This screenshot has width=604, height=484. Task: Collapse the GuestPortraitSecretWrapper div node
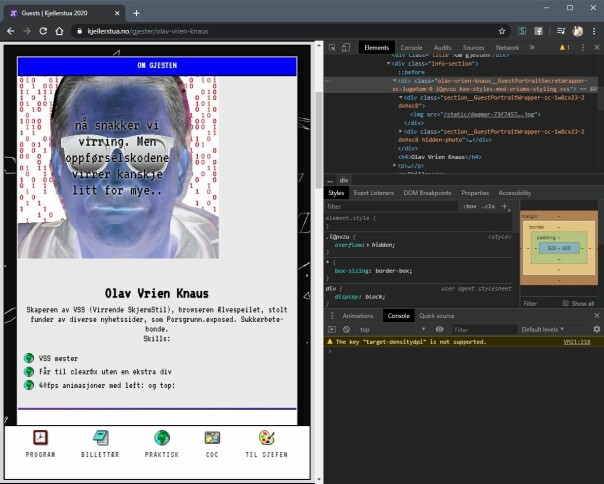[x=394, y=81]
